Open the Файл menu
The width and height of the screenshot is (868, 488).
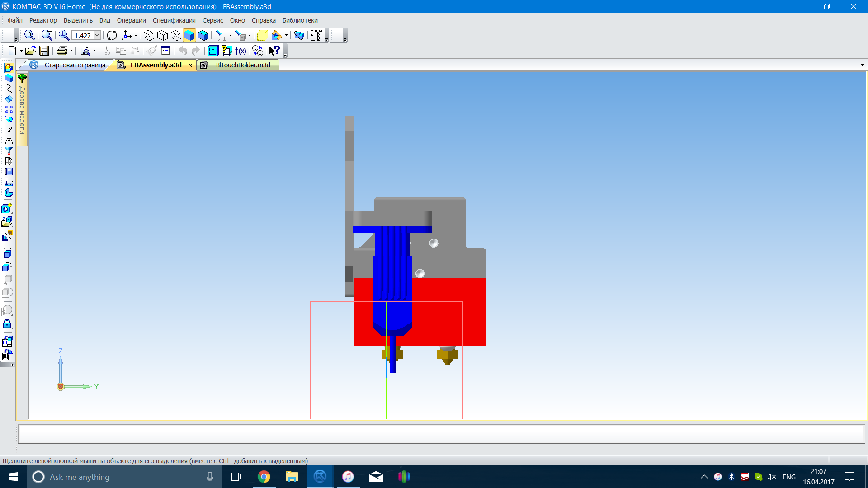[15, 20]
